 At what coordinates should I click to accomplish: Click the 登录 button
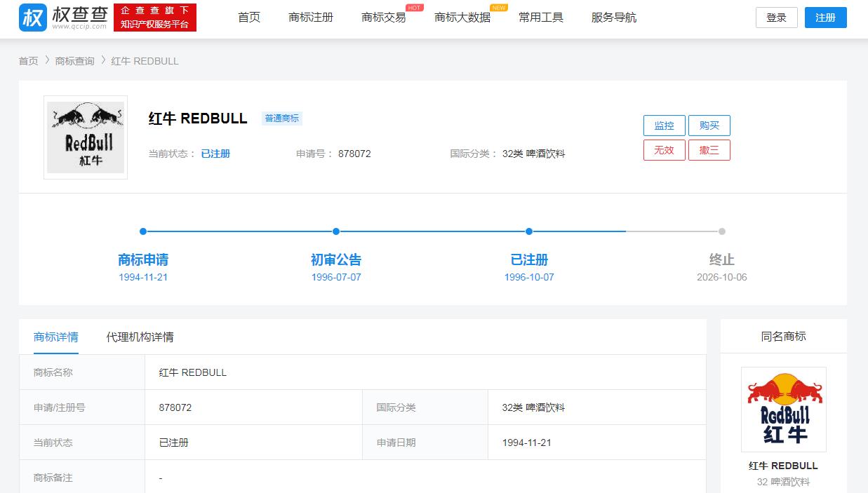777,18
